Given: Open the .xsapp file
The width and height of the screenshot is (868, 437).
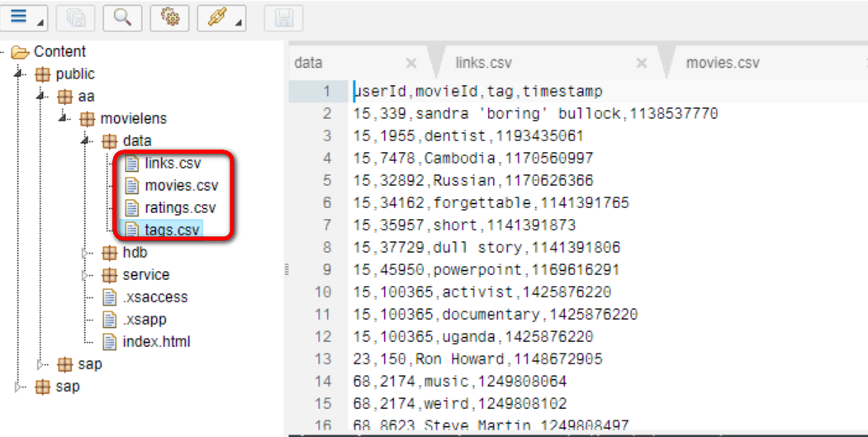Looking at the screenshot, I should (x=145, y=320).
